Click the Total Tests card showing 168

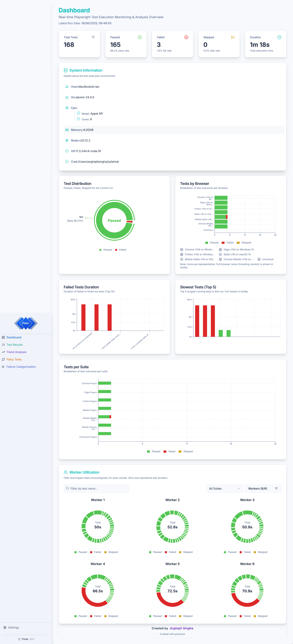click(x=79, y=44)
